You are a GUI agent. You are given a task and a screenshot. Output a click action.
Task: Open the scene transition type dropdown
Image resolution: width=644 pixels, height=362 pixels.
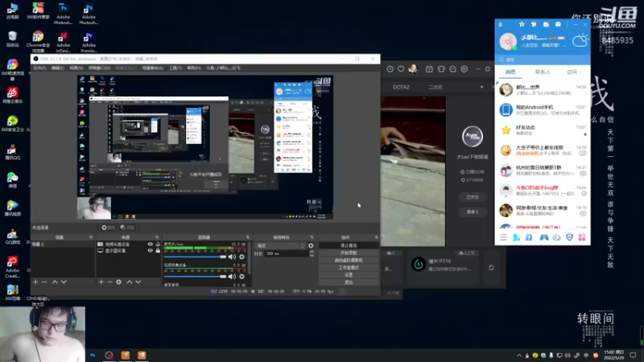click(280, 245)
